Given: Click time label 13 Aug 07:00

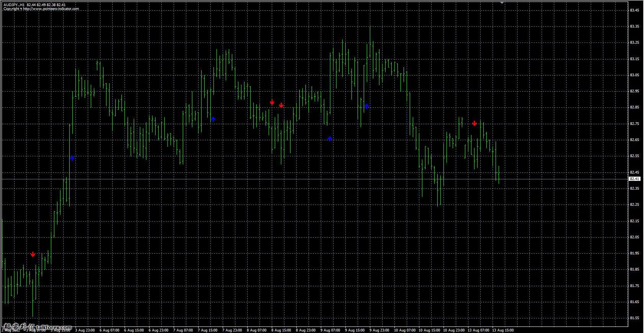Looking at the screenshot, I should pyautogui.click(x=478, y=330).
